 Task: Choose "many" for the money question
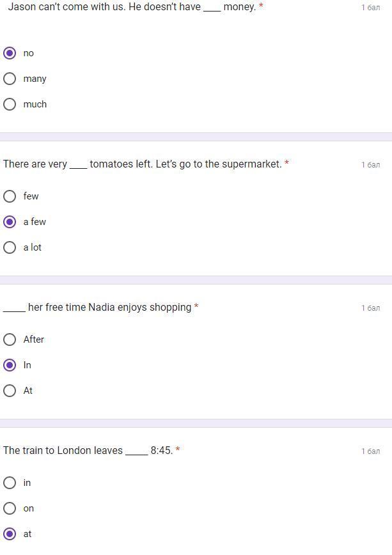click(10, 79)
